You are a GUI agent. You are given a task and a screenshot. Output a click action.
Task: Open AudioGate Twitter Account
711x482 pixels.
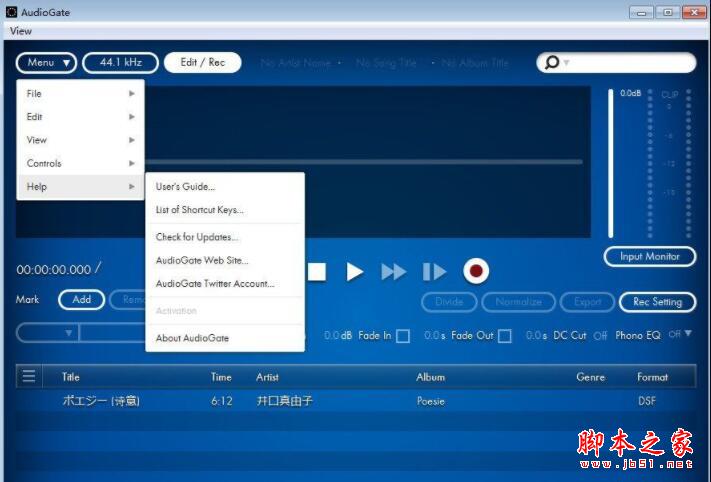point(225,283)
